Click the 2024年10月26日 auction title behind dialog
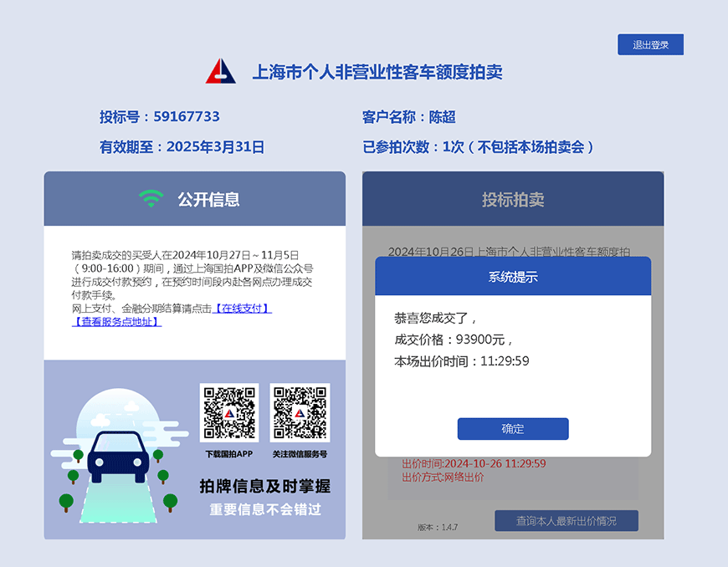728x567 pixels. point(509,252)
